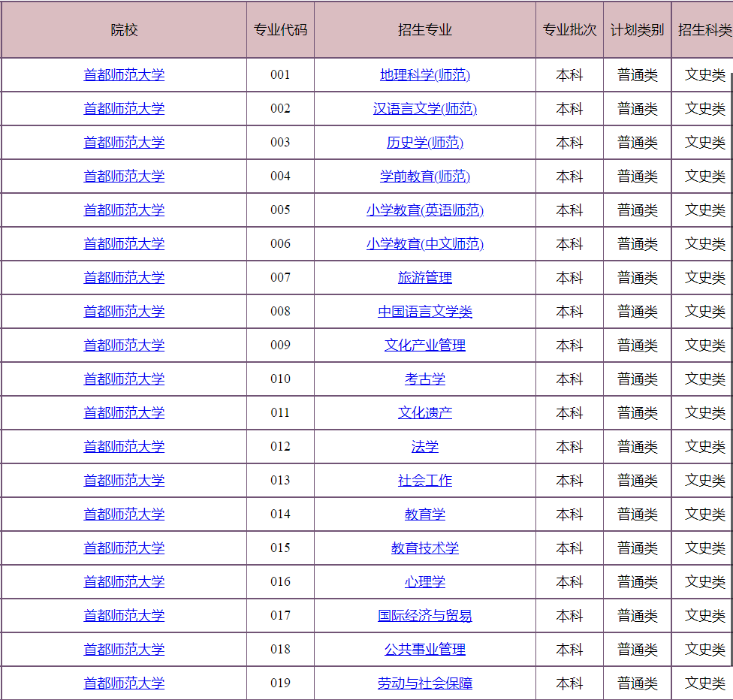Click the 招生专业 column header

pos(425,30)
